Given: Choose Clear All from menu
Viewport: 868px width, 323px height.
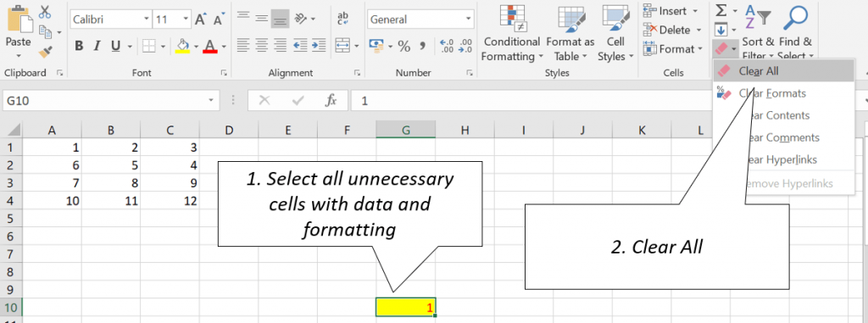Looking at the screenshot, I should pyautogui.click(x=783, y=71).
